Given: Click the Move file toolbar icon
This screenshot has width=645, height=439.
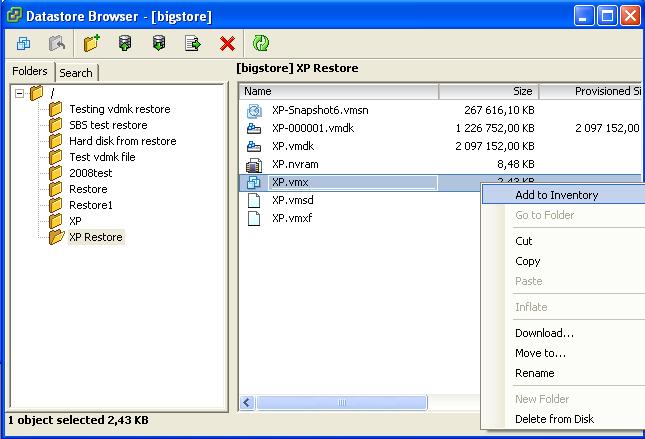Looking at the screenshot, I should coord(193,43).
